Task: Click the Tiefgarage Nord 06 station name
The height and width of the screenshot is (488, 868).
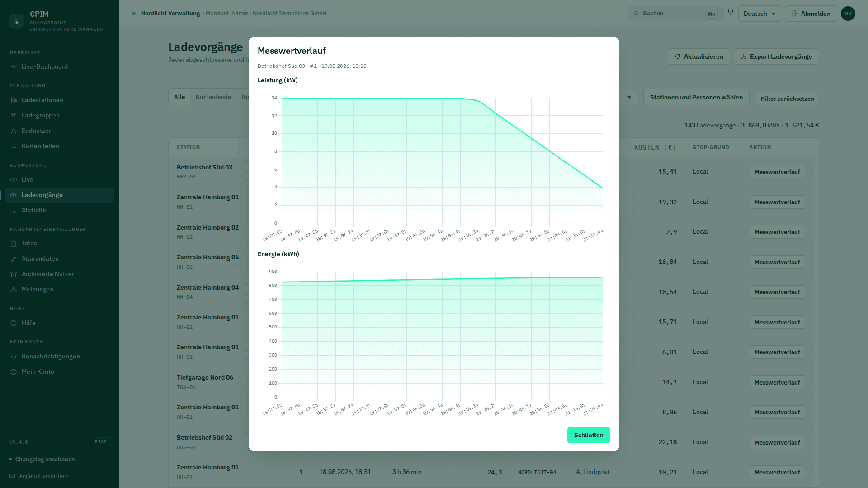Action: pyautogui.click(x=205, y=377)
